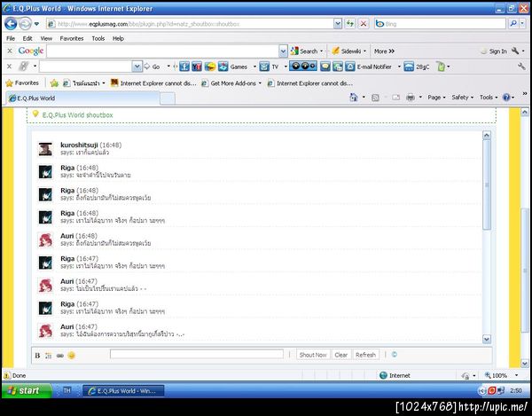Click the Windows Start button
Image resolution: width=532 pixels, height=416 pixels.
point(27,390)
